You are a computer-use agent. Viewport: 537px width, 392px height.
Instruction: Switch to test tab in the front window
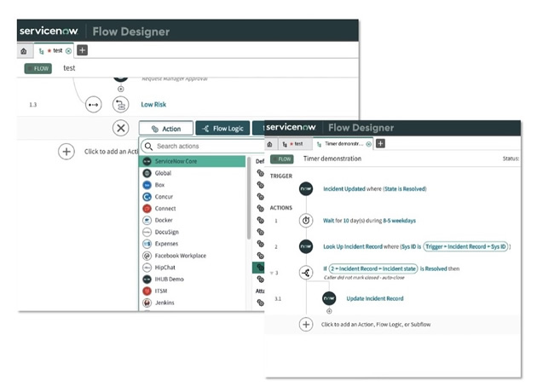tap(295, 144)
